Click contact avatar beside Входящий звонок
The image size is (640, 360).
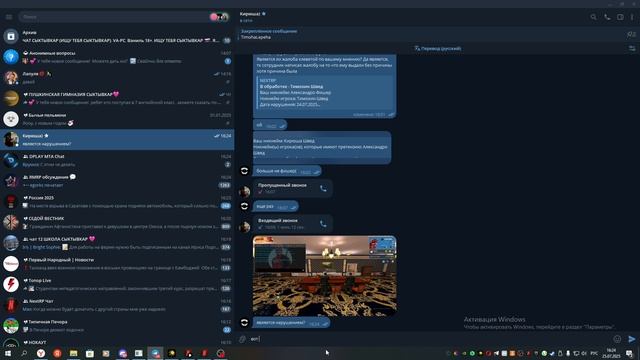(244, 227)
